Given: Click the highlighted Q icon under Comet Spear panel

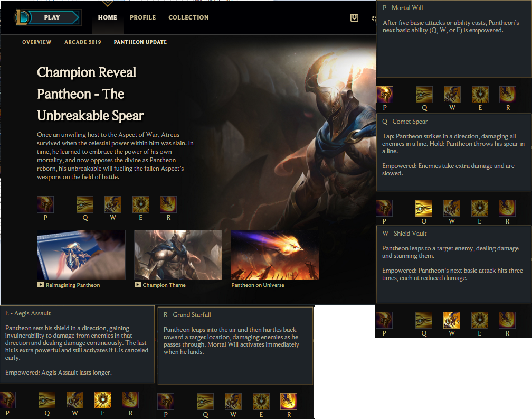Looking at the screenshot, I should pos(424,208).
